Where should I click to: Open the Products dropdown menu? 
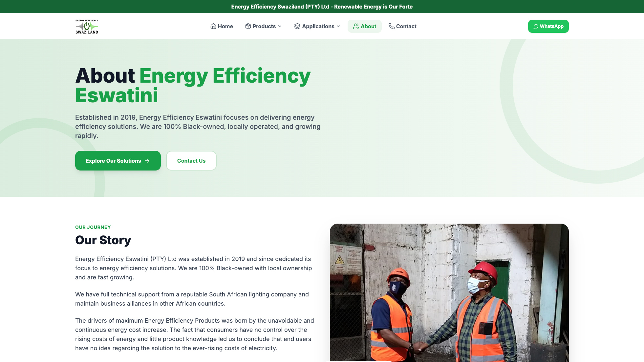point(264,26)
